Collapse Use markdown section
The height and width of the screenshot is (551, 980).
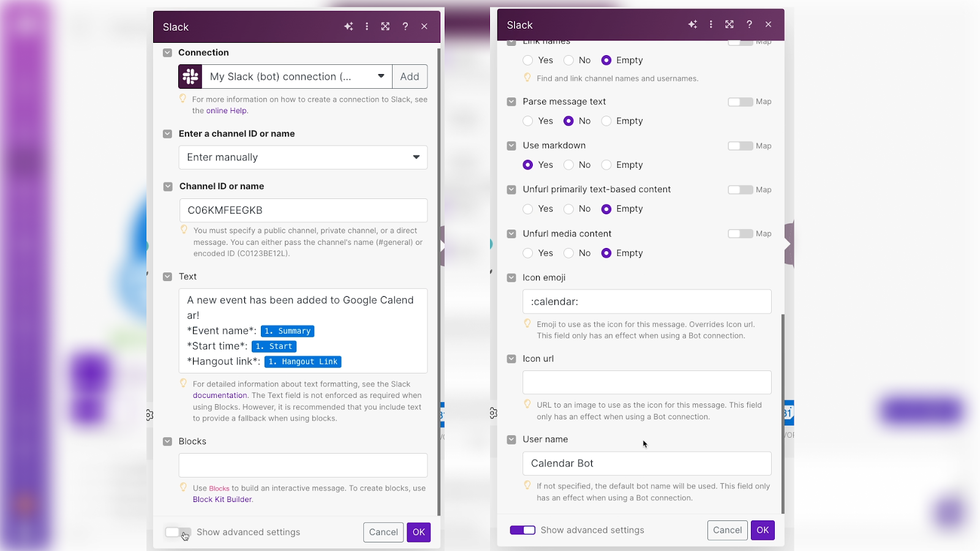click(x=511, y=146)
